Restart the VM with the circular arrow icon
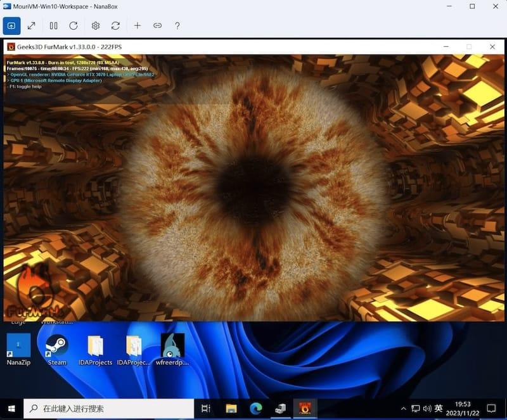The height and width of the screenshot is (420, 507). click(x=74, y=26)
